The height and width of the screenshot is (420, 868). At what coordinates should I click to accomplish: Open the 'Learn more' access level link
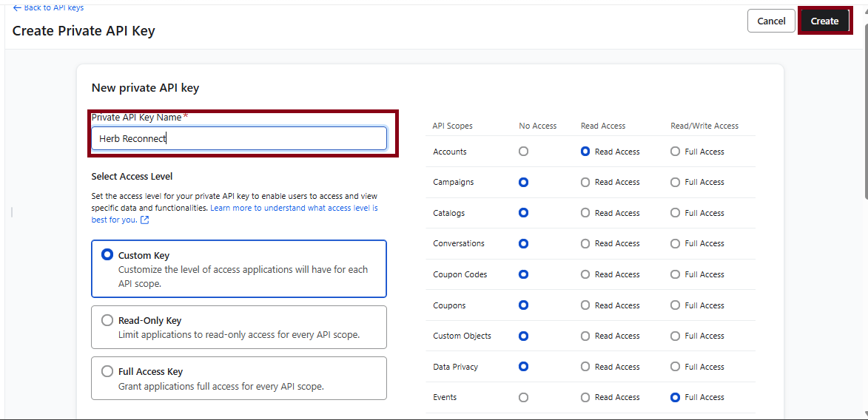point(294,209)
